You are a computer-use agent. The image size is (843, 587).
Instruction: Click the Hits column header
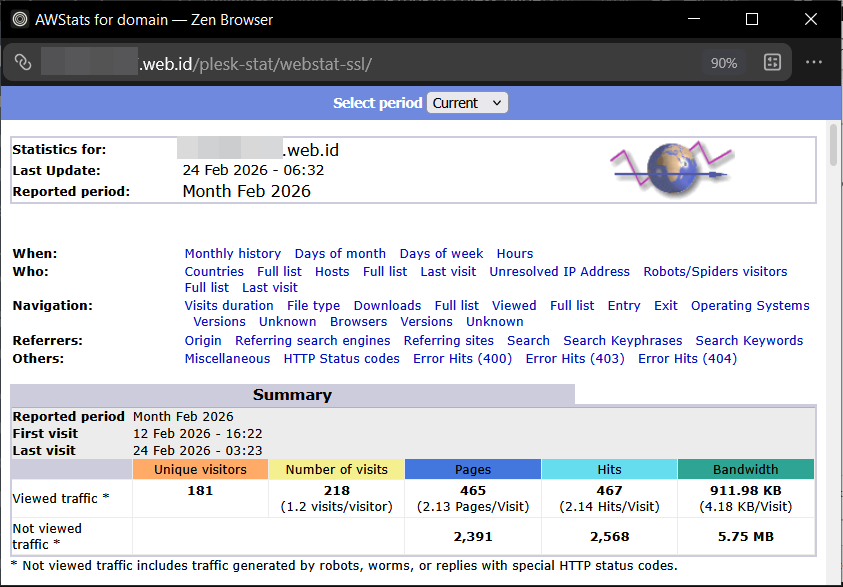[x=609, y=469]
